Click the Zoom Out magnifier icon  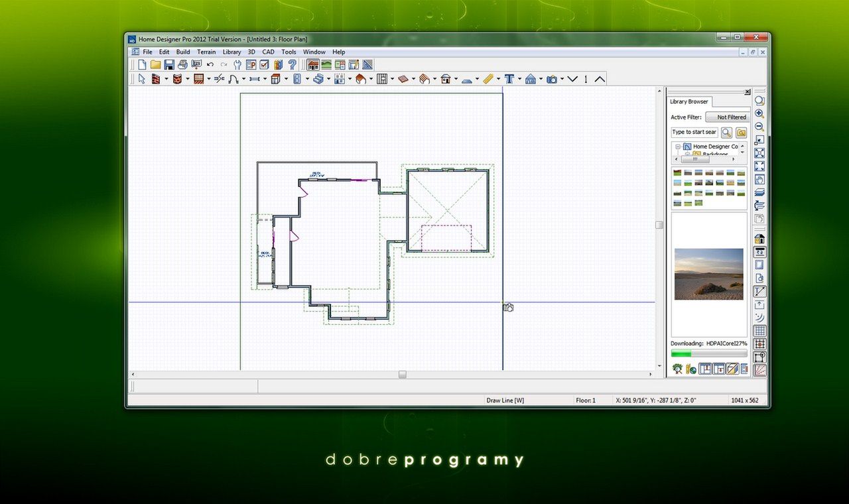pyautogui.click(x=759, y=127)
